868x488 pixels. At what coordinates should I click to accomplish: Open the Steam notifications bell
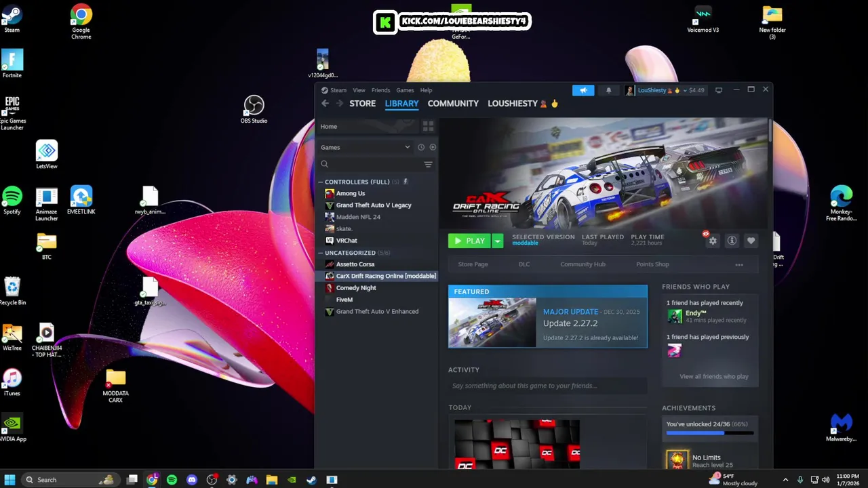pos(608,90)
